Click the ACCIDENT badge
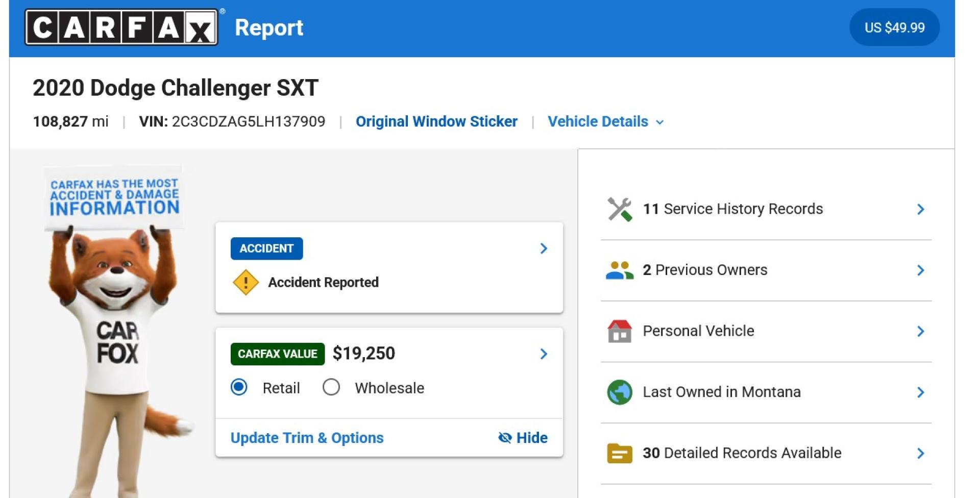The height and width of the screenshot is (498, 980). click(266, 248)
